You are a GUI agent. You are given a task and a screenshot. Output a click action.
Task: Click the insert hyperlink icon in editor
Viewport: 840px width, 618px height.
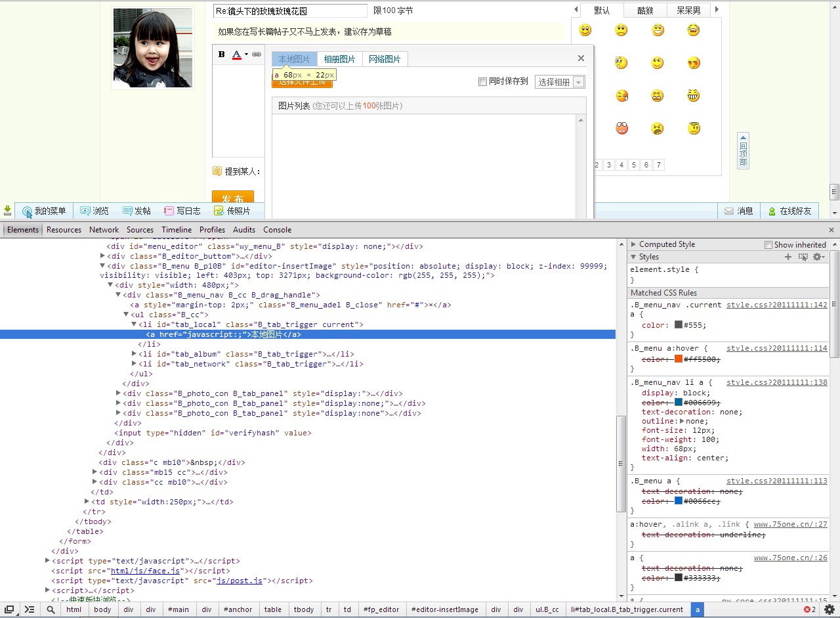click(257, 55)
